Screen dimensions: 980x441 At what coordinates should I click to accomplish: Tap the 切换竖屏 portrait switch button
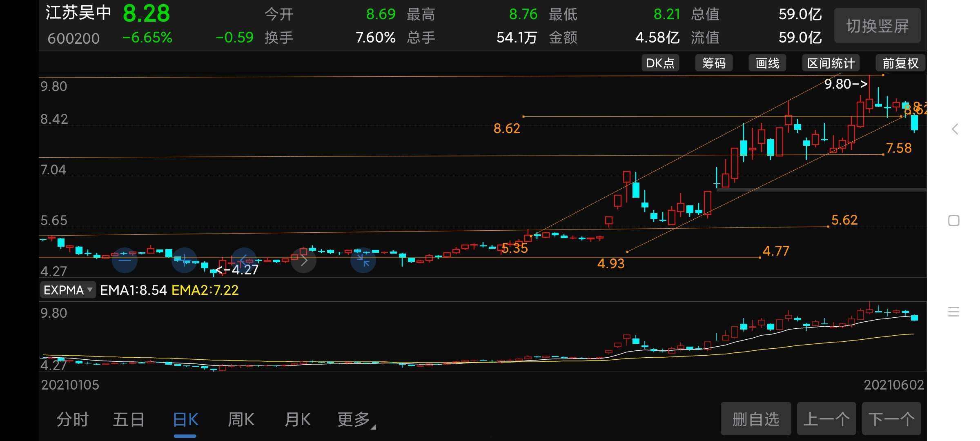(x=878, y=26)
